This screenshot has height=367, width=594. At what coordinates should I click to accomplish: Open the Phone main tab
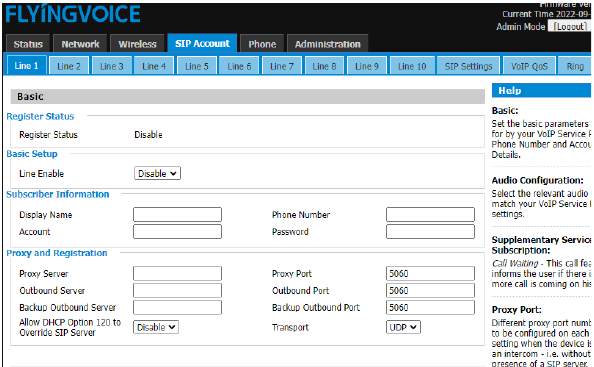(262, 44)
